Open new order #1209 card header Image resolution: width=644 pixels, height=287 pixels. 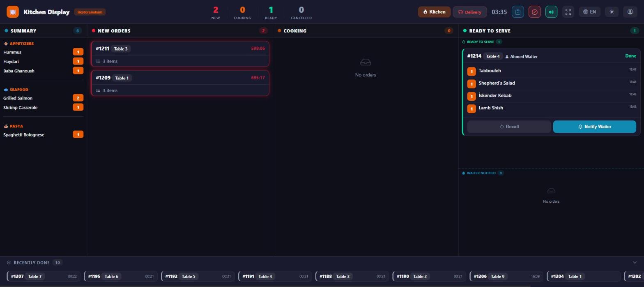[180, 78]
